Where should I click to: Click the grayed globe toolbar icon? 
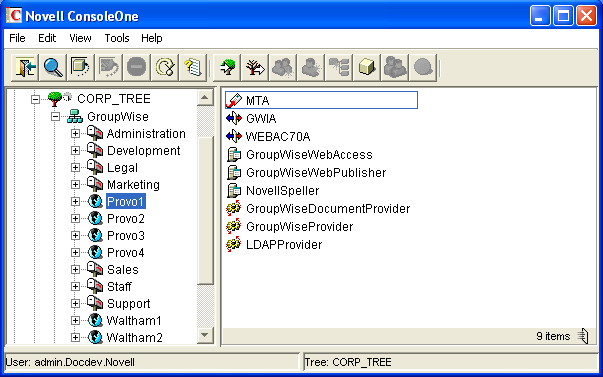coord(423,68)
